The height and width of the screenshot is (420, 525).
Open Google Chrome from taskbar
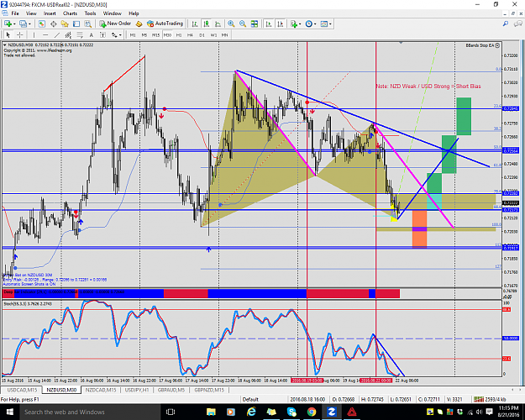pos(312,412)
